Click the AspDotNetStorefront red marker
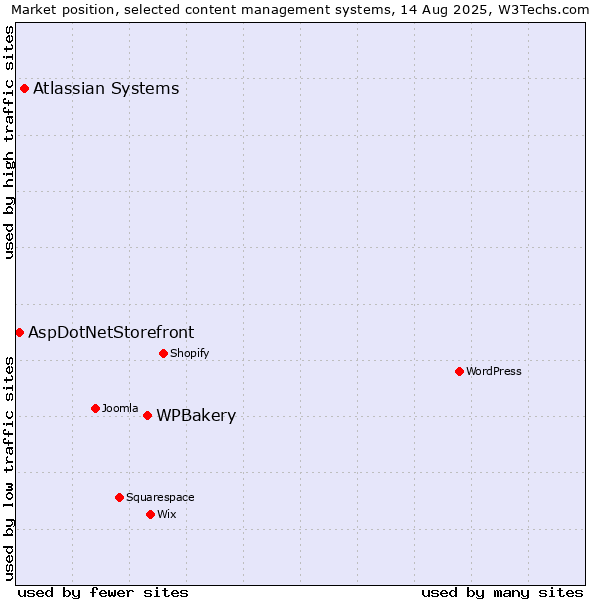 click(x=20, y=333)
